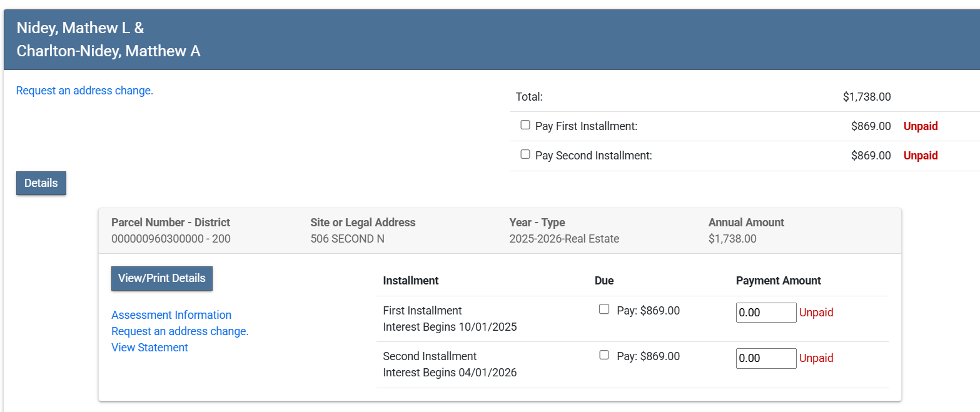The width and height of the screenshot is (980, 412).
Task: Click the Total $1,738.00 amount in summary
Action: tap(866, 97)
